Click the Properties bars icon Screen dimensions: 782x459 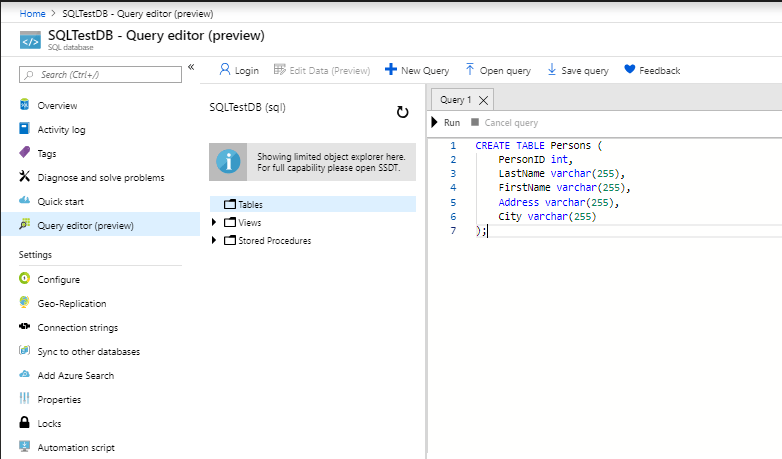(24, 398)
